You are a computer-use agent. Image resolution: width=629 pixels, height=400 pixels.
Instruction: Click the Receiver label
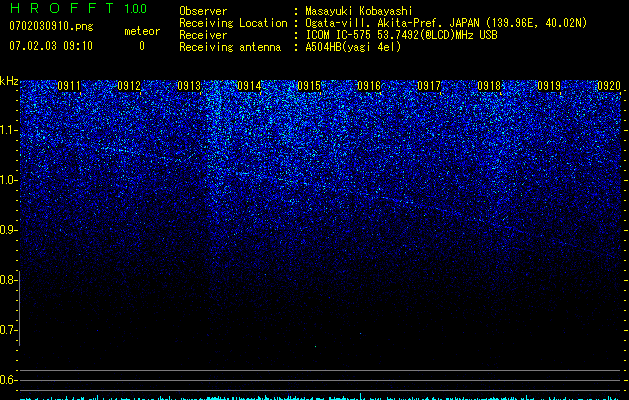(x=203, y=35)
